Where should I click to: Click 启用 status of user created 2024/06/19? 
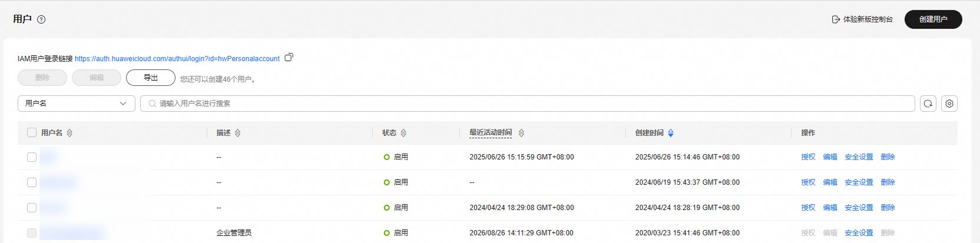tap(396, 182)
